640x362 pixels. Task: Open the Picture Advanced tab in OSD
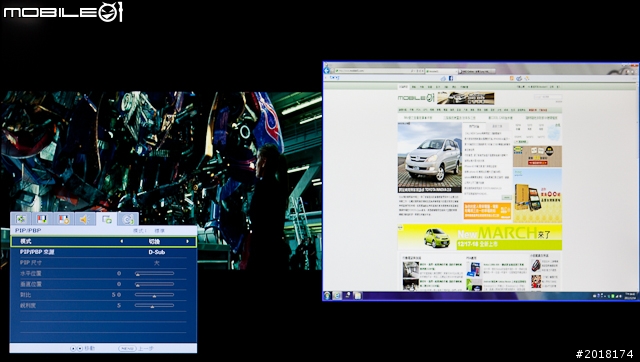click(x=64, y=219)
